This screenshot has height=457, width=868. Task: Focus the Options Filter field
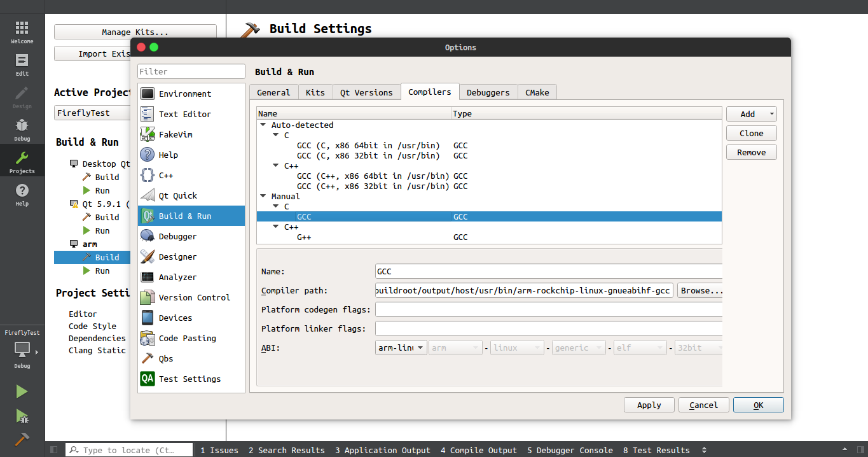(x=191, y=71)
